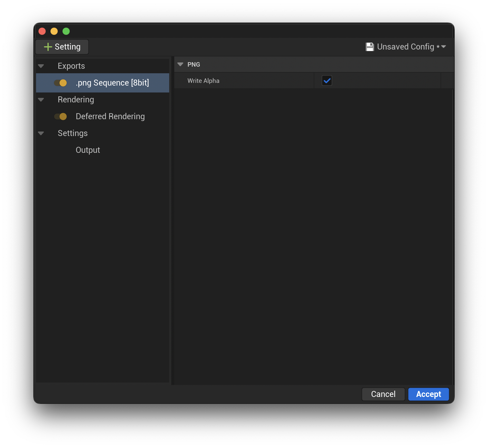Screen dimensions: 488x448
Task: Open the Unsaved Config dropdown
Action: pyautogui.click(x=444, y=47)
